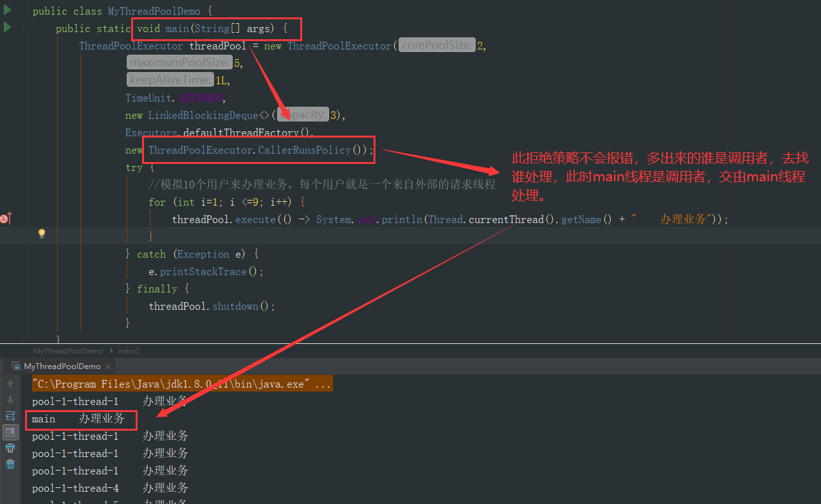This screenshot has width=821, height=504.
Task: Run the MyThreadPoolDemo class via gutter arrow
Action: pos(8,10)
